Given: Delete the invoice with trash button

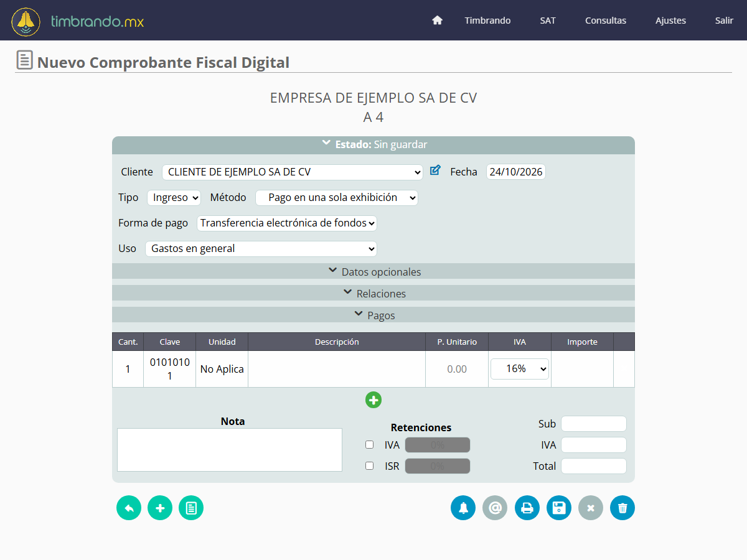Looking at the screenshot, I should (622, 508).
